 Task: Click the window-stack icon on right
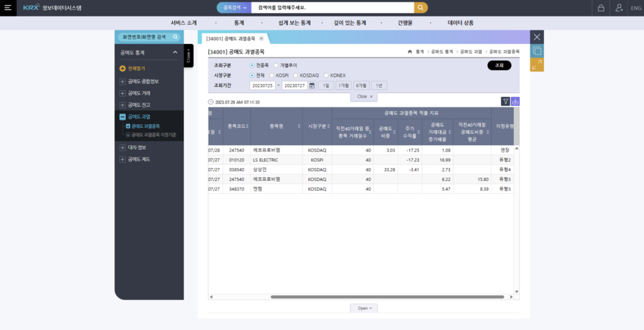click(537, 51)
